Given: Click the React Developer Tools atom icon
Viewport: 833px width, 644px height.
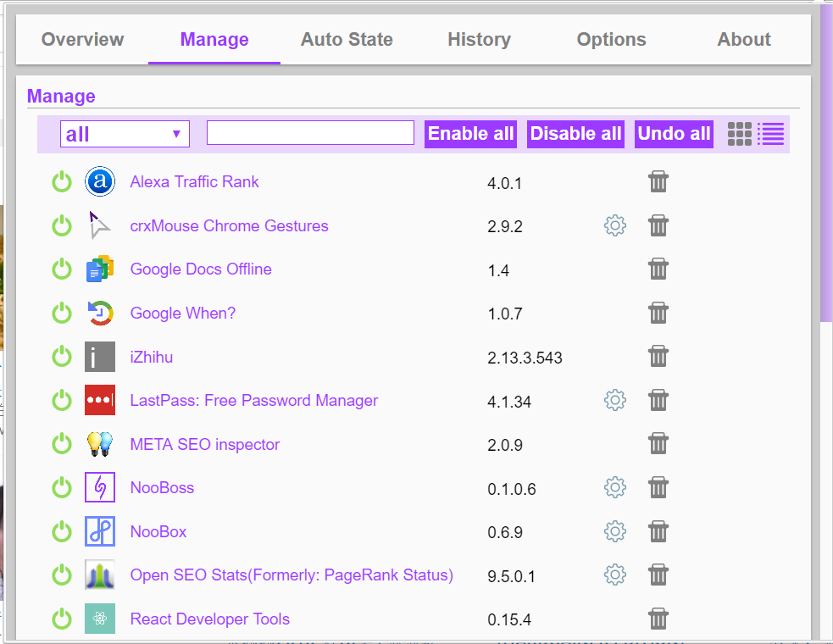Looking at the screenshot, I should point(100,619).
